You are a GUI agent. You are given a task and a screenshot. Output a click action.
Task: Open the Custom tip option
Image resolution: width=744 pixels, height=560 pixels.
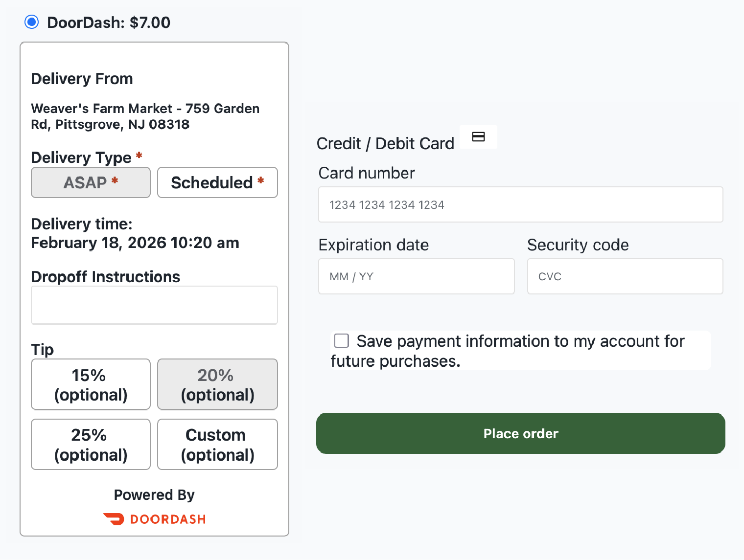coord(217,444)
